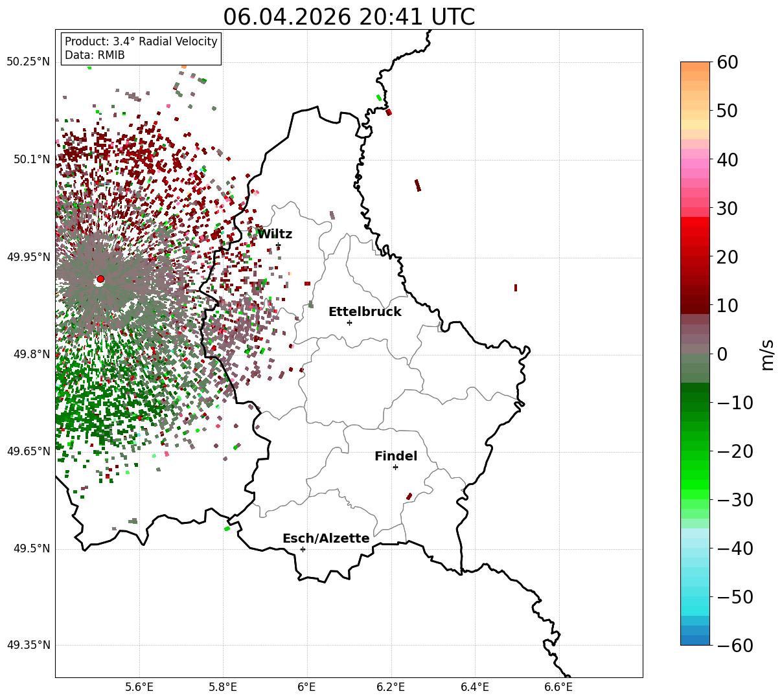Click the colorbar tick label 0

722,354
